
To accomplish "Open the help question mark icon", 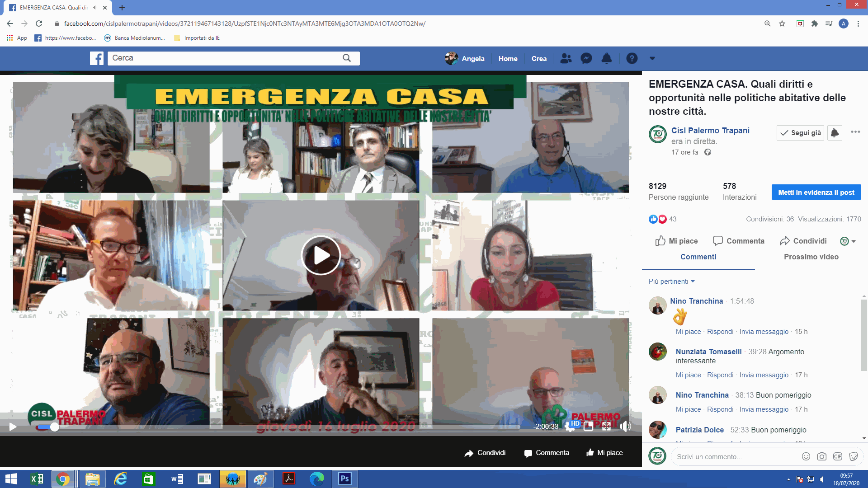I will (x=632, y=58).
